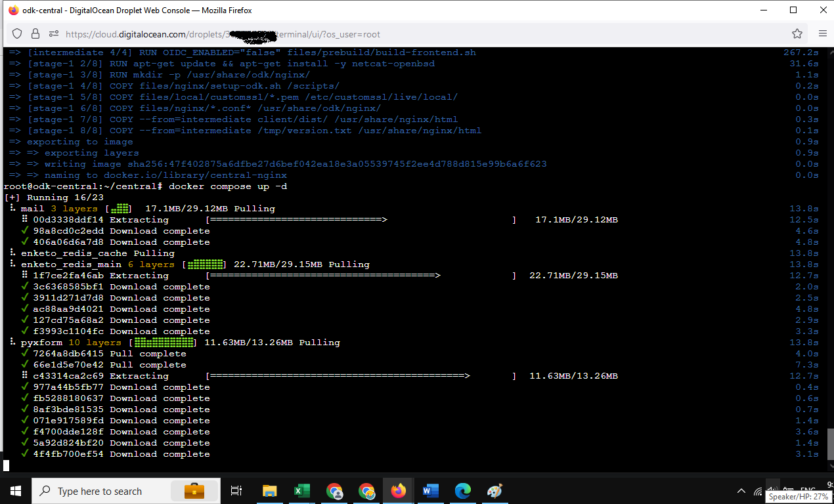Click the 'naming to docker.io/library/central-nginx' line

pos(148,175)
